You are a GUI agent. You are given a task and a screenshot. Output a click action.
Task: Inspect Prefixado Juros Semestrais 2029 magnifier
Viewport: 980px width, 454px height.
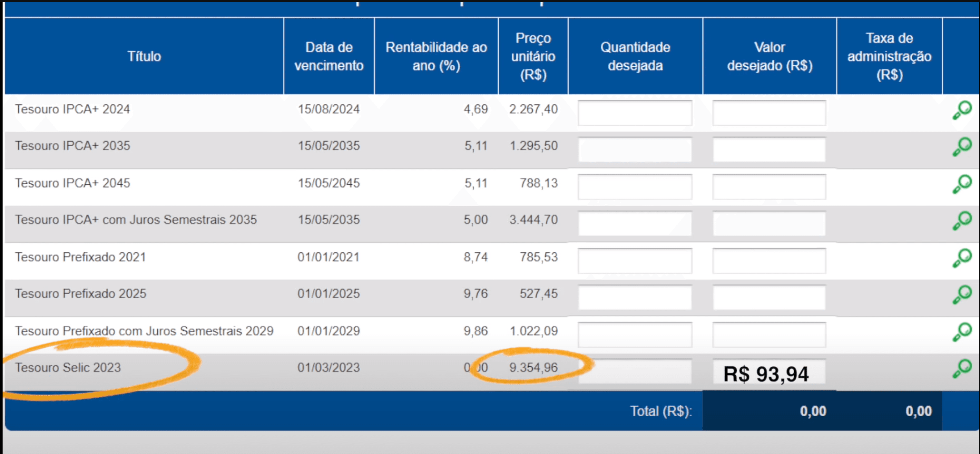[x=962, y=332]
